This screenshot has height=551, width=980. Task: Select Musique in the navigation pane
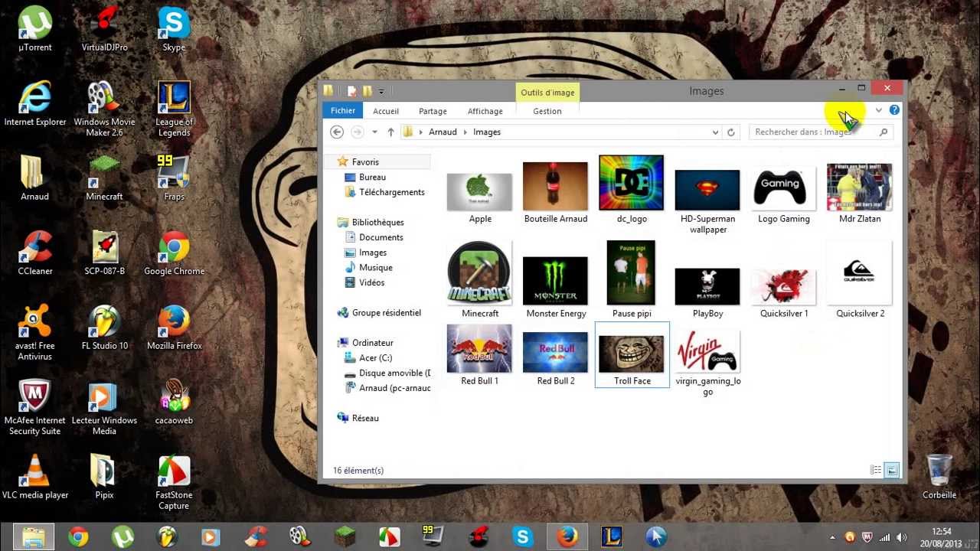click(x=376, y=268)
